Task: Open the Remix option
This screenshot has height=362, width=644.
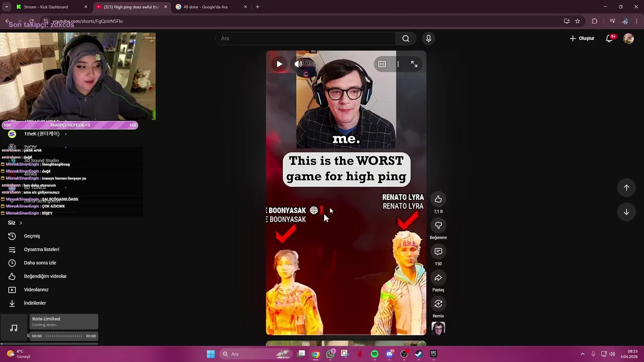Action: (x=438, y=304)
